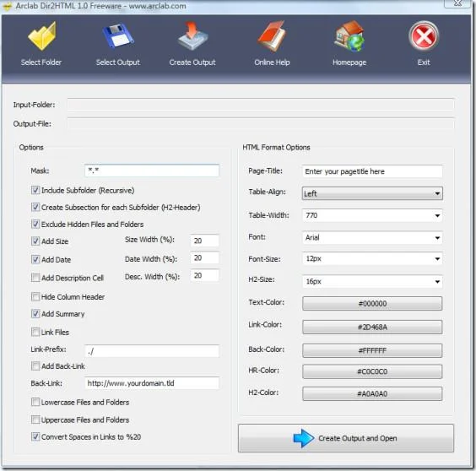Expand the H2-Size dropdown
The image size is (476, 471).
click(372, 281)
